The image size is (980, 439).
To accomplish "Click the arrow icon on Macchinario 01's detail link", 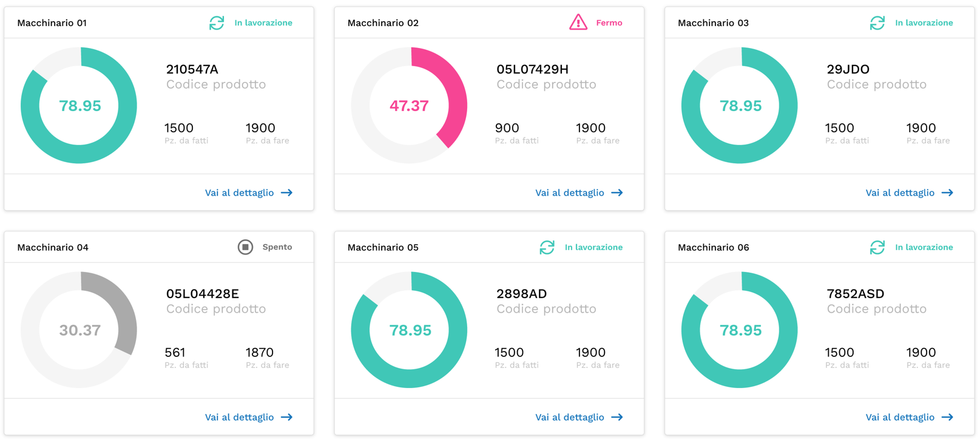I will tap(287, 193).
